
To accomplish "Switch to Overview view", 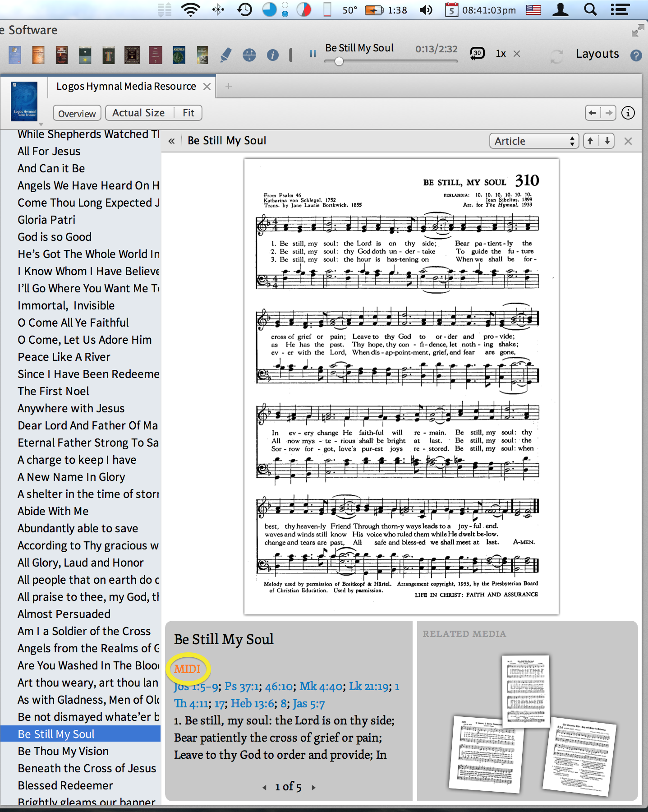I will 77,113.
